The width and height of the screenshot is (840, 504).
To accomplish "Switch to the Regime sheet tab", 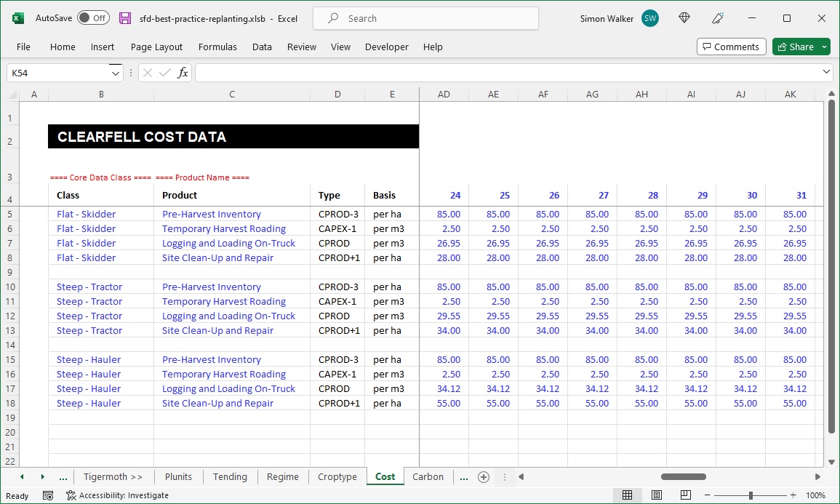I will click(283, 476).
